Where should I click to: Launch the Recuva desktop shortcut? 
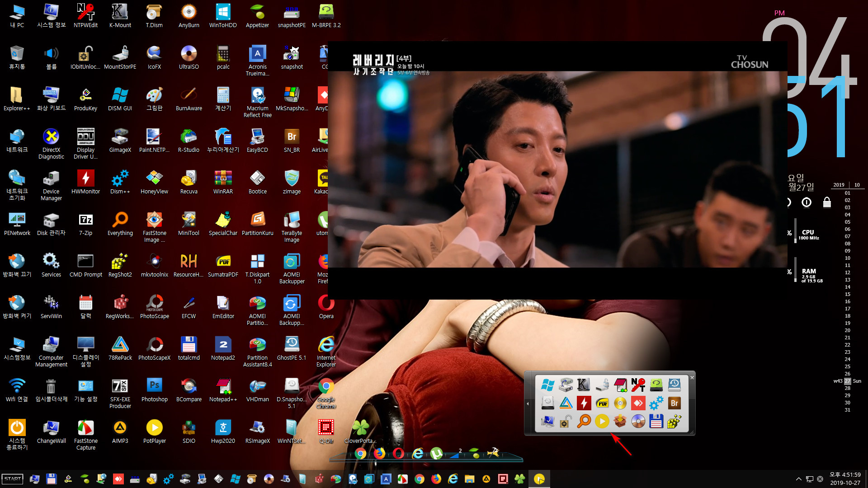[x=189, y=182]
